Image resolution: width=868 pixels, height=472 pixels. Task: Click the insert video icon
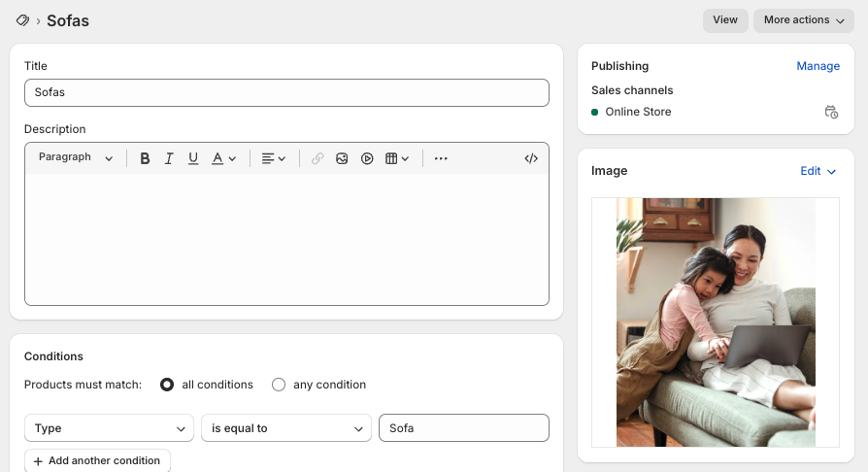pos(367,158)
